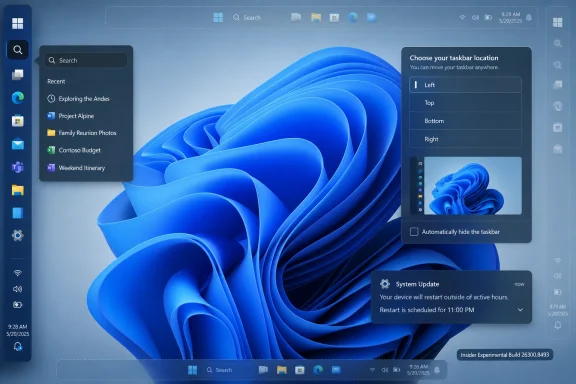The image size is (576, 384).
Task: Expand the System Update notification chevron
Action: 520,310
